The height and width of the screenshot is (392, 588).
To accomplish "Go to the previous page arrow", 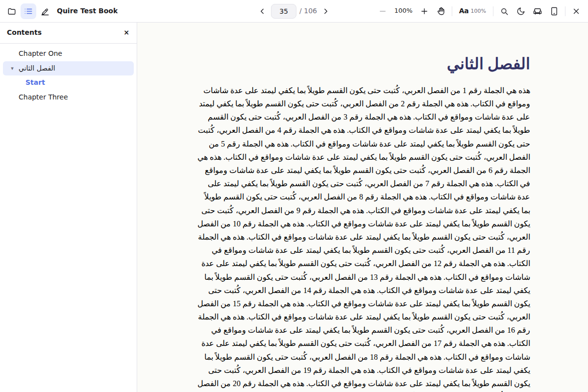I will [x=262, y=11].
